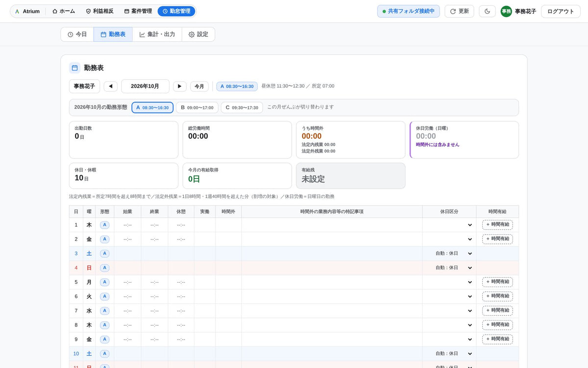
Task: Select work pattern B 09:00〜17:00
Action: coord(197,107)
